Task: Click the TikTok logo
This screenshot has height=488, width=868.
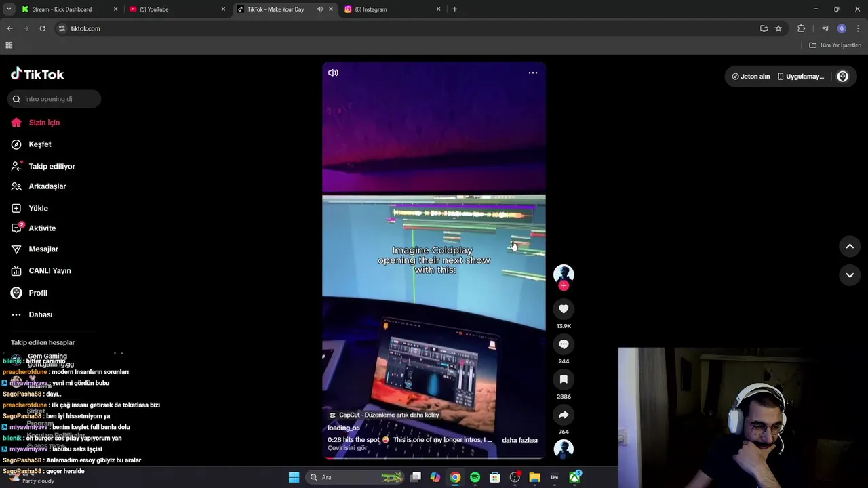Action: point(37,74)
